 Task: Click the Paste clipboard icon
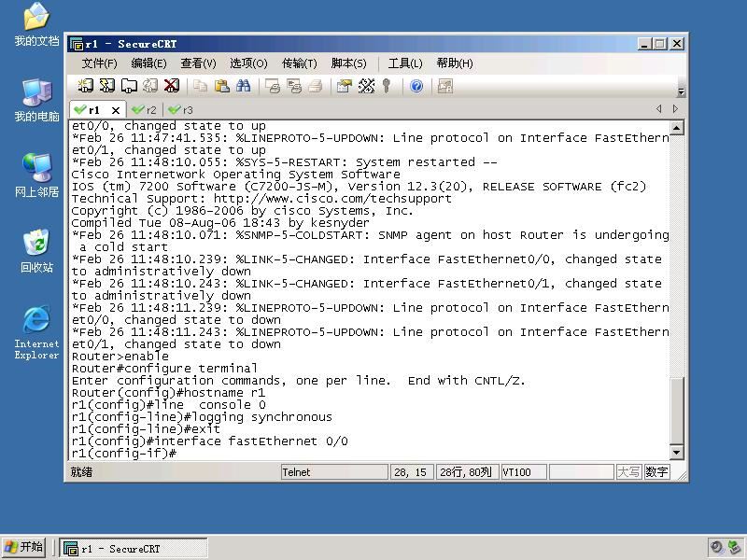pos(222,86)
